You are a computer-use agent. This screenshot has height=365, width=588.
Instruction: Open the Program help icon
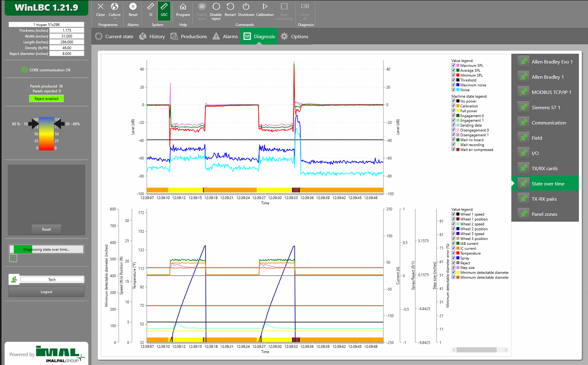[183, 10]
